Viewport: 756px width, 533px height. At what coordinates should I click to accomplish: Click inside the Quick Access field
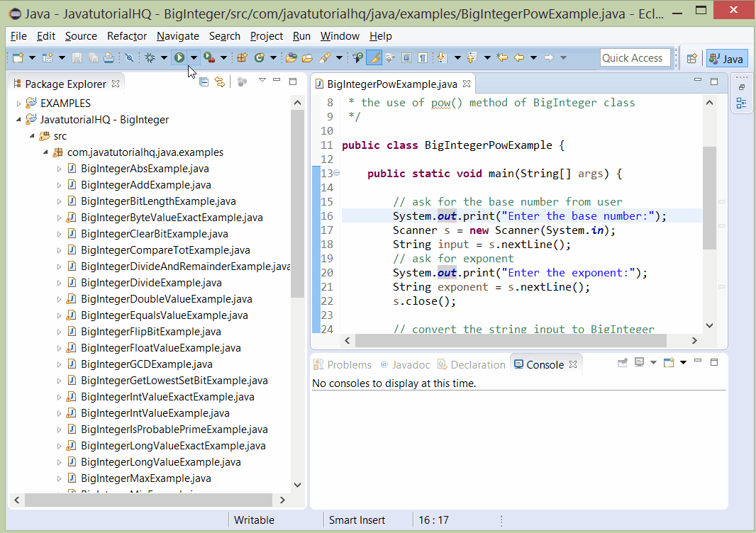(x=635, y=57)
